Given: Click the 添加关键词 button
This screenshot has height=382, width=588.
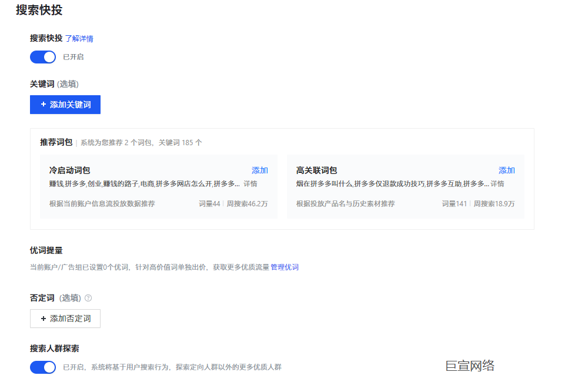Looking at the screenshot, I should (65, 104).
